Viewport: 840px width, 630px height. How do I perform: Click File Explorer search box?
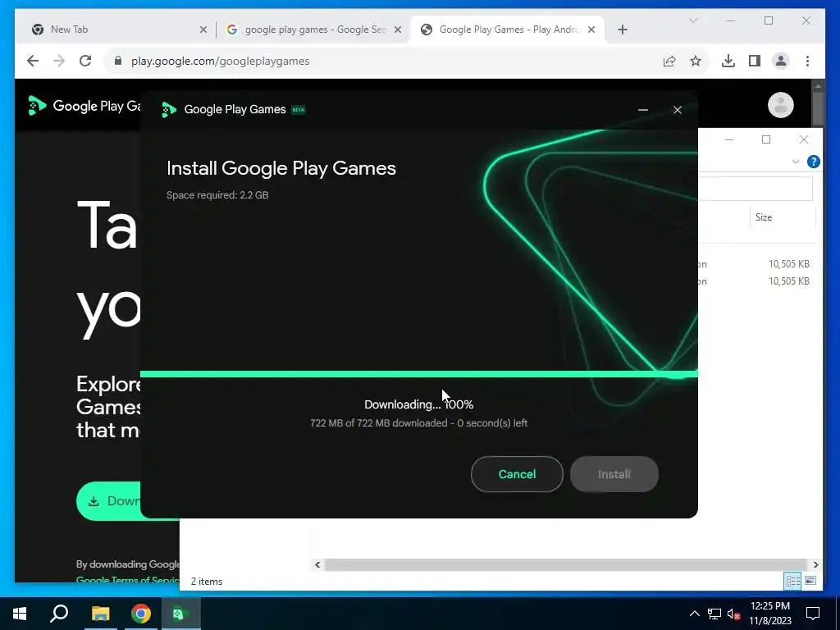tap(756, 189)
